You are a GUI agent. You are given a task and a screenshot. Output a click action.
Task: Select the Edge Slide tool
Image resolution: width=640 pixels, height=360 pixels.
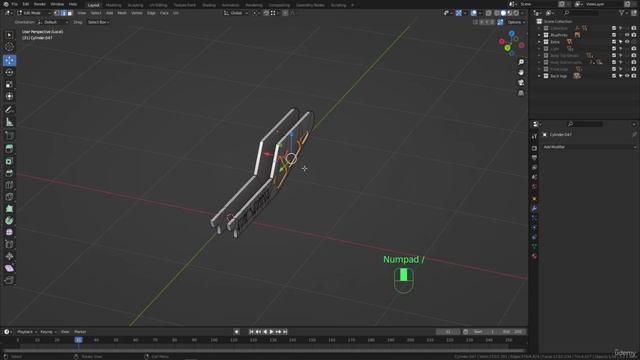tap(9, 244)
